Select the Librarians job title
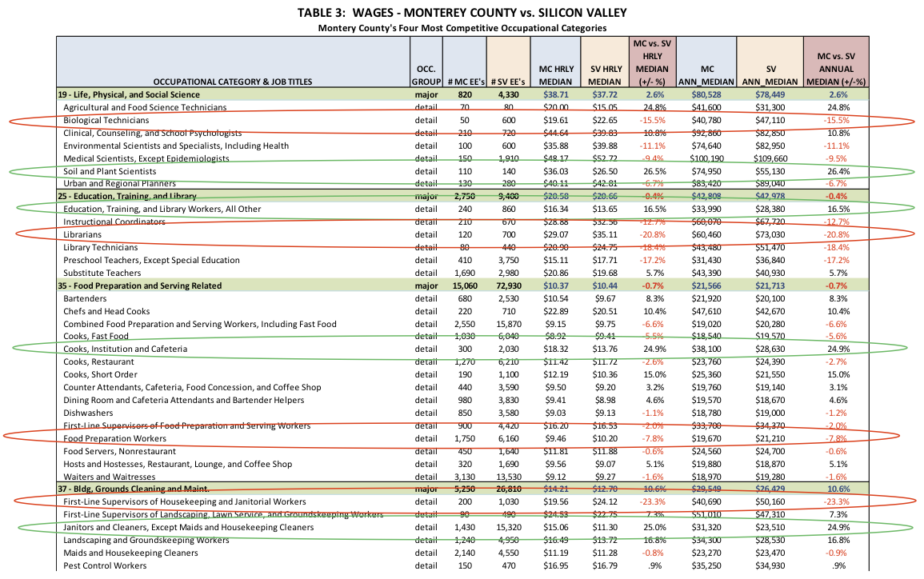Viewport: 924px width, 579px height. [82, 235]
